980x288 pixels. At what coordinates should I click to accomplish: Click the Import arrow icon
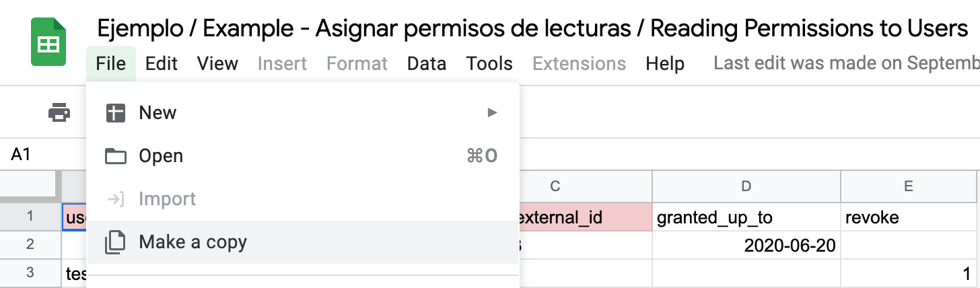pos(116,199)
